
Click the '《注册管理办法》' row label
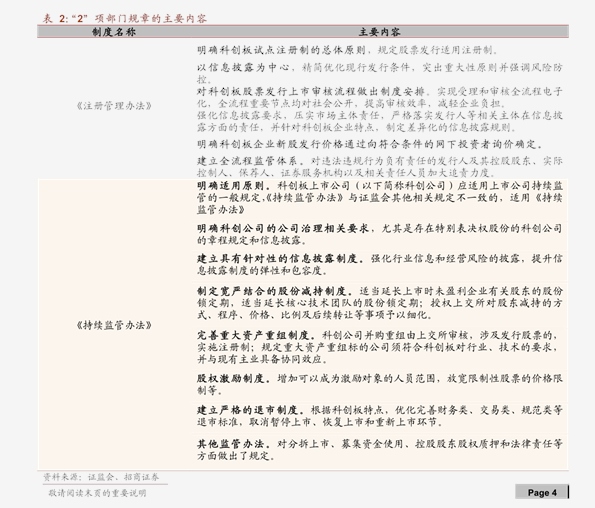click(114, 106)
